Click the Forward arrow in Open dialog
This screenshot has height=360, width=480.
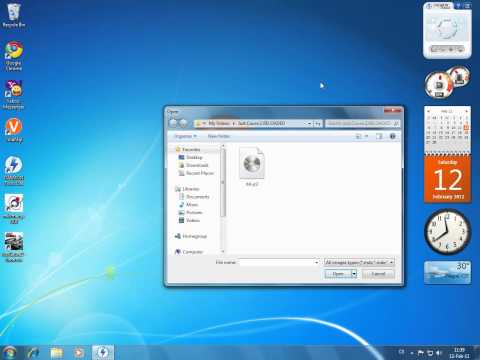click(183, 123)
